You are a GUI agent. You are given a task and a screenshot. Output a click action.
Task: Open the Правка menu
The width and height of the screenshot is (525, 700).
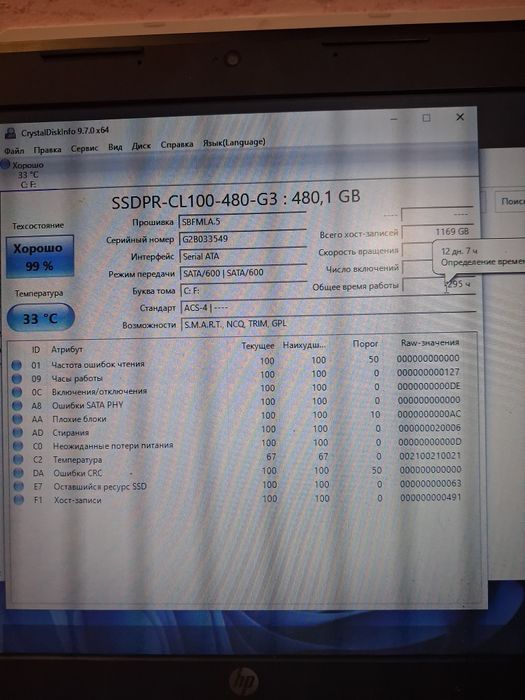point(47,150)
